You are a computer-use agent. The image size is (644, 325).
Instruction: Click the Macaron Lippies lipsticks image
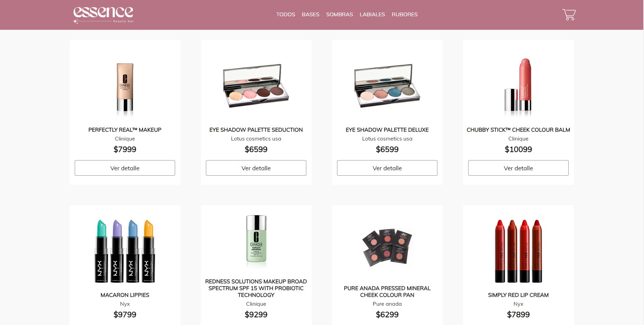tap(125, 251)
